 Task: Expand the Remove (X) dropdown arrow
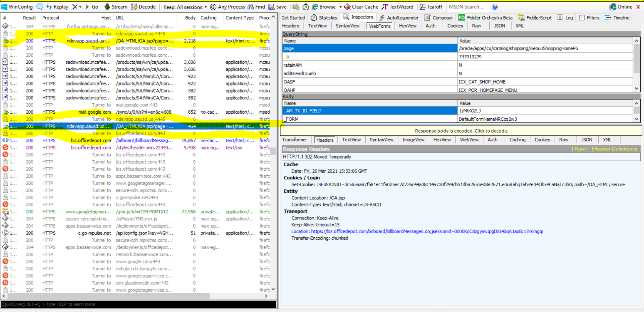pos(80,7)
